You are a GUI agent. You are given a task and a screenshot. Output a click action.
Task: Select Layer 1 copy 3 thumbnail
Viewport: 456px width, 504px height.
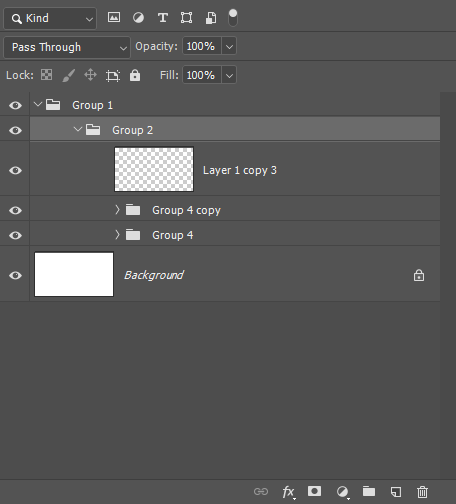[x=154, y=169]
